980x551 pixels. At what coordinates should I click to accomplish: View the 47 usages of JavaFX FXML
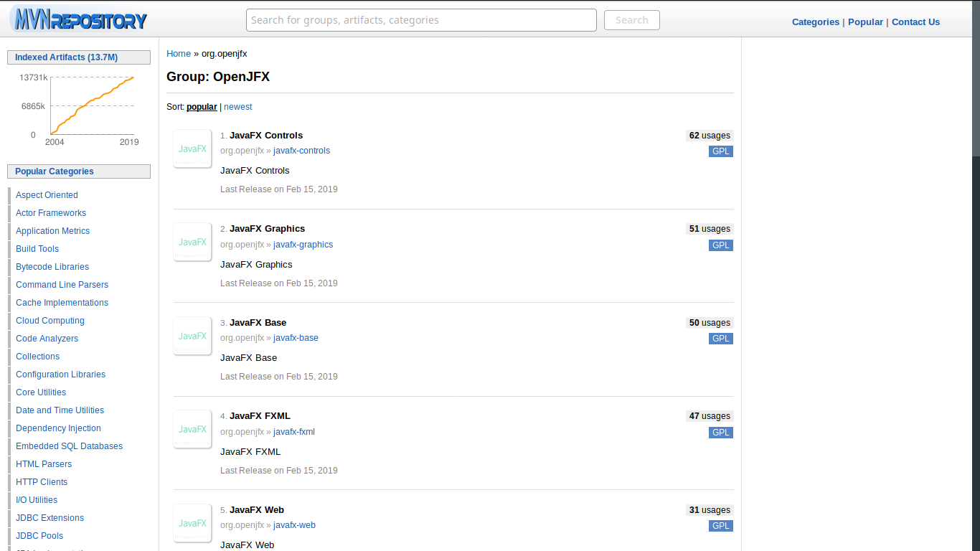pyautogui.click(x=710, y=416)
